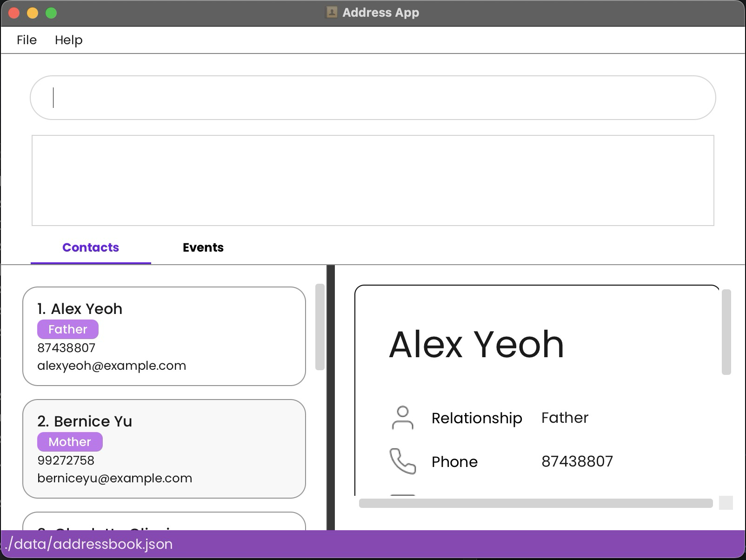Switch to the Contacts tab

[x=91, y=247]
